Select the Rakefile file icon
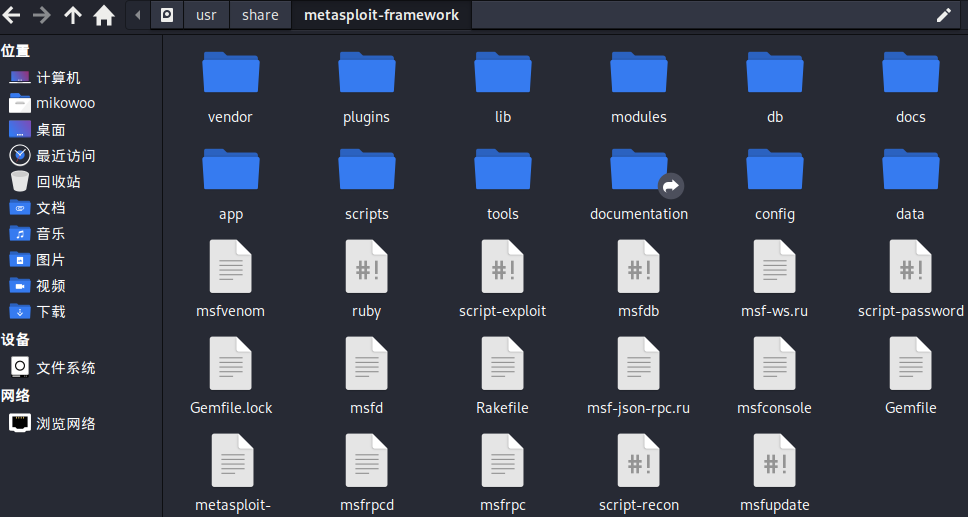The width and height of the screenshot is (968, 517). click(503, 363)
